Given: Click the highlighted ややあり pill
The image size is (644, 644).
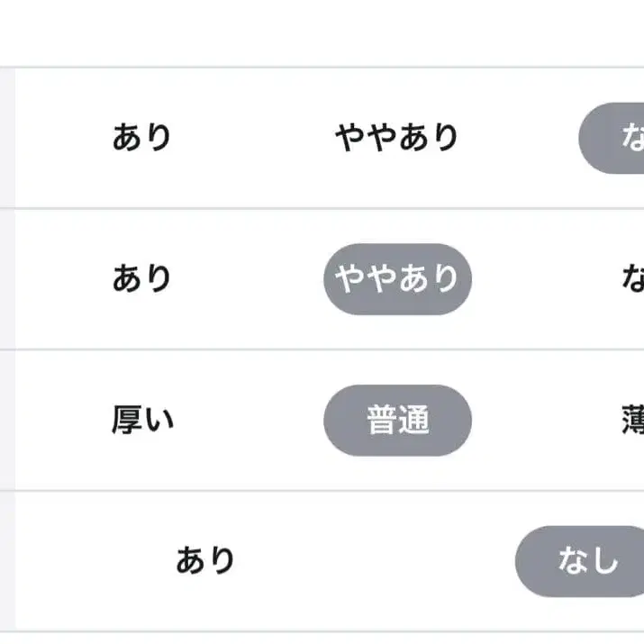Looking at the screenshot, I should click(397, 279).
